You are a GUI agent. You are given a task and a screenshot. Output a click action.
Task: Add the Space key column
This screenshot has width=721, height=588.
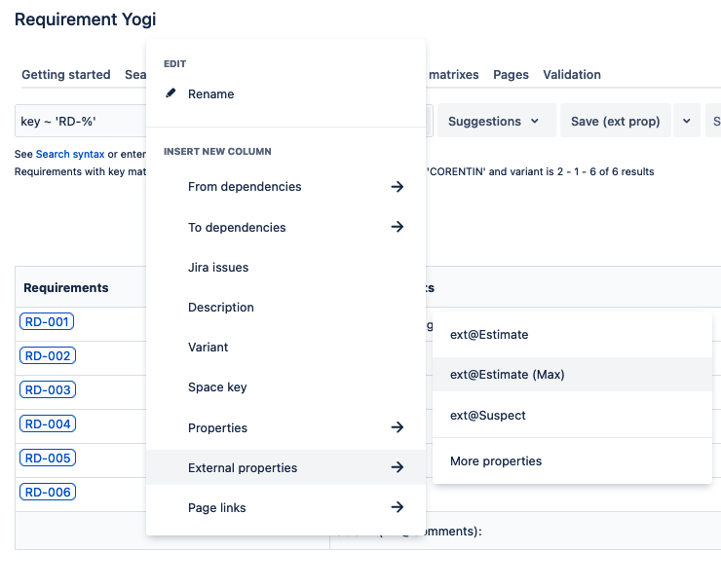(217, 387)
